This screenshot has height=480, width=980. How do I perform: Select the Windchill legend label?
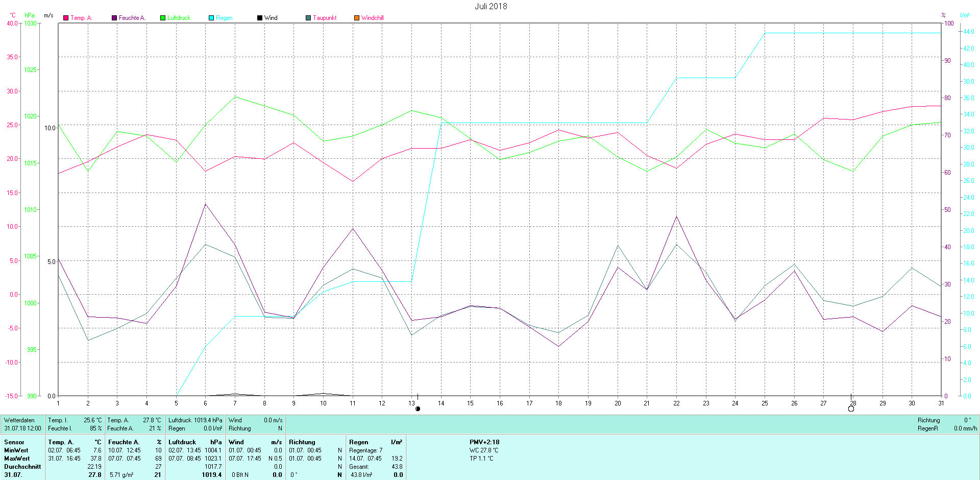(372, 18)
